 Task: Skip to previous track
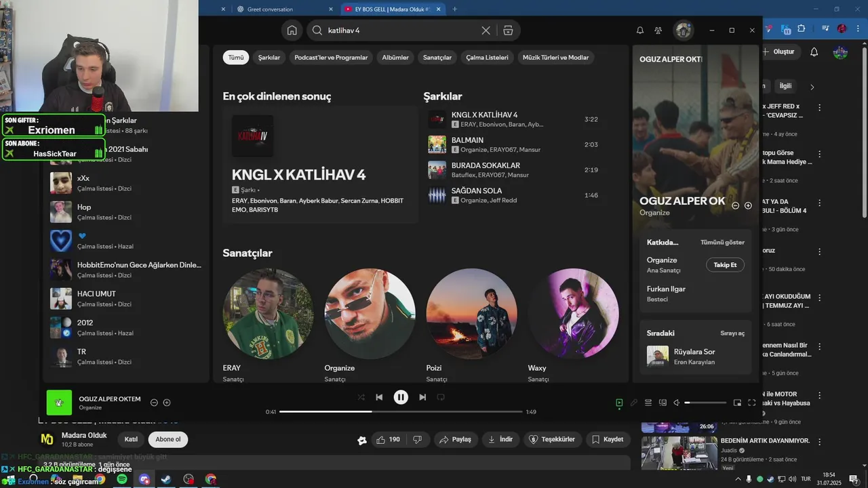[x=379, y=397]
